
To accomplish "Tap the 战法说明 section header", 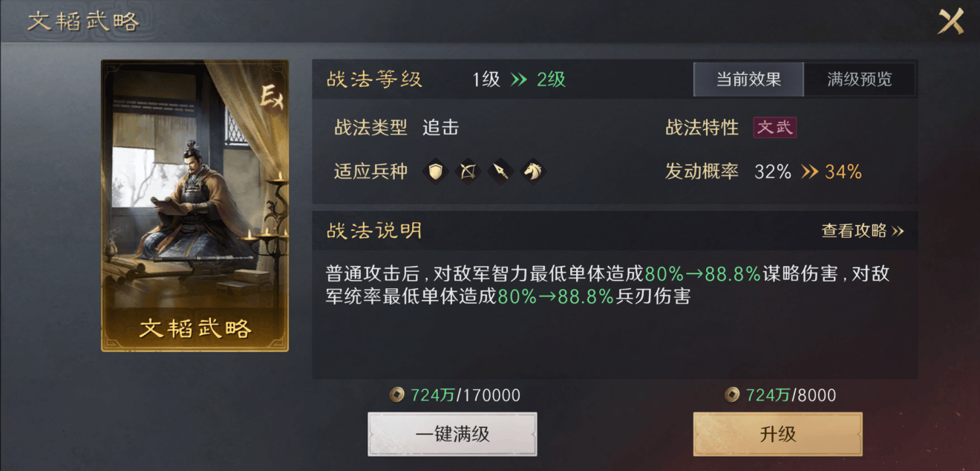I will [374, 230].
